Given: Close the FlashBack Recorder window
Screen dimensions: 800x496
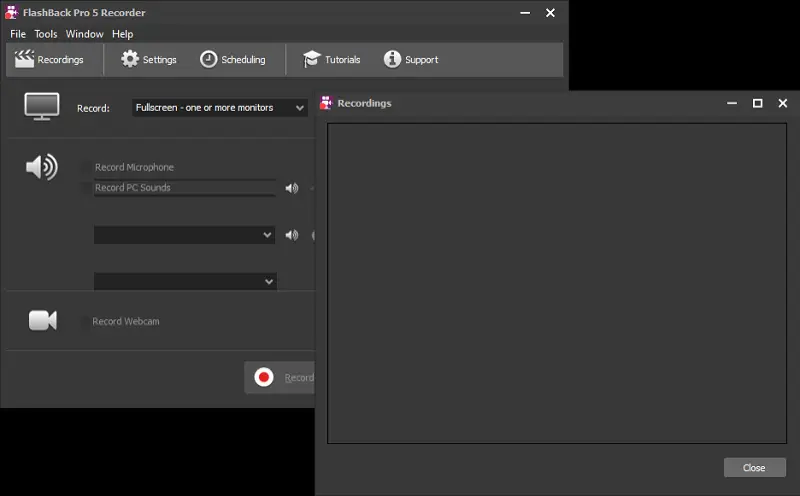Looking at the screenshot, I should click(550, 13).
